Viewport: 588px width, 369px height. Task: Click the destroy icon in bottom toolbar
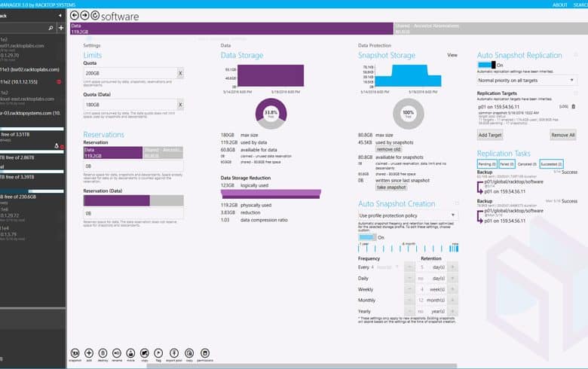(x=103, y=353)
